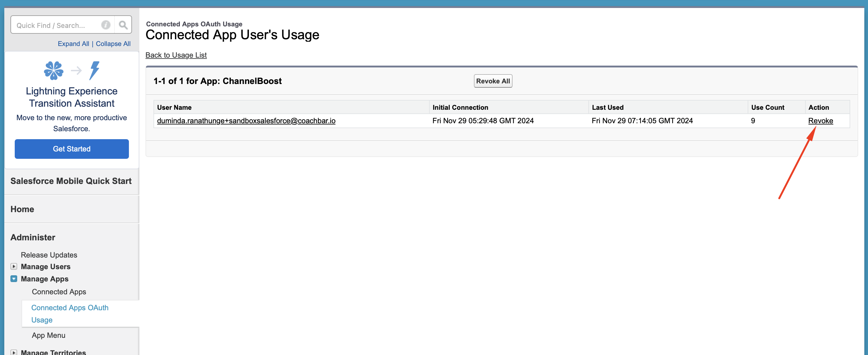Expand the Manage Territories section
This screenshot has width=868, height=355.
coord(14,352)
